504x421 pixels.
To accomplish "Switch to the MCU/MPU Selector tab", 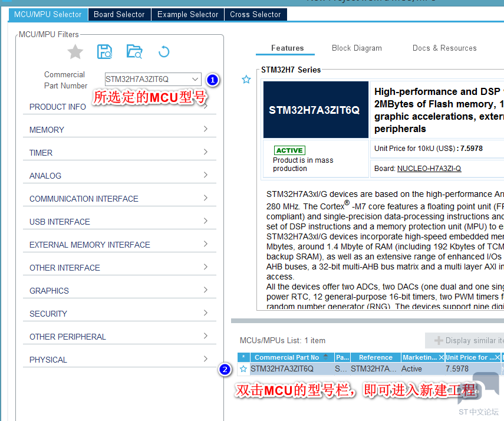I will coord(48,15).
